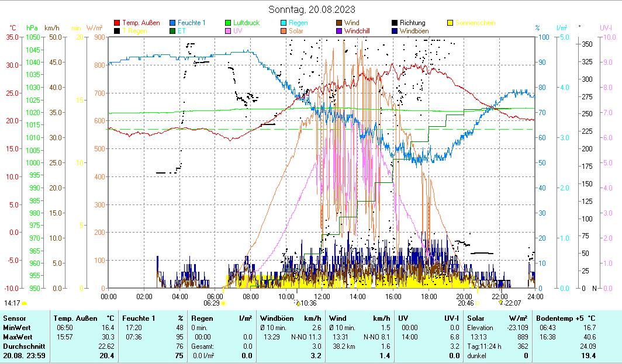Select the black Richtung legend marker
The width and height of the screenshot is (622, 364).
pos(395,23)
